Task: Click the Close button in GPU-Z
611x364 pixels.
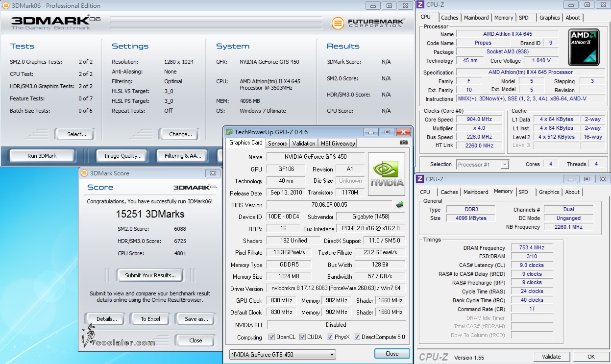Action: (392, 354)
